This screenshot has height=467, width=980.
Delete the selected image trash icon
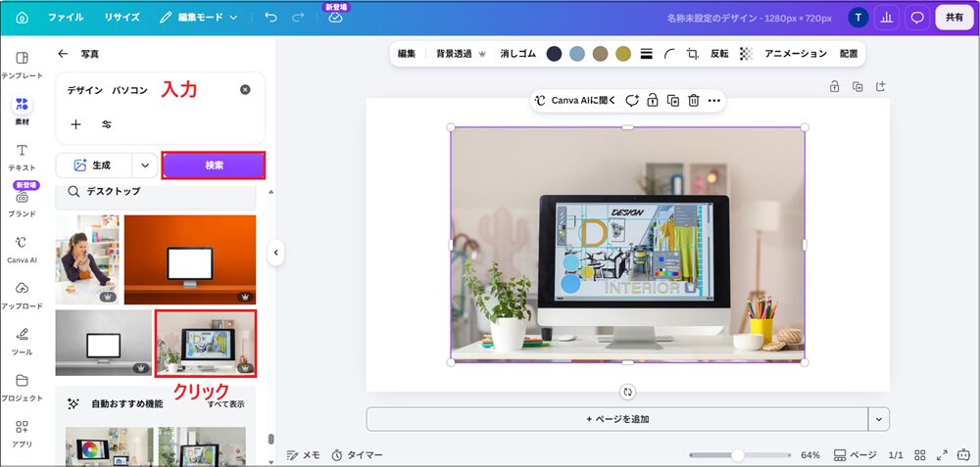pos(693,101)
